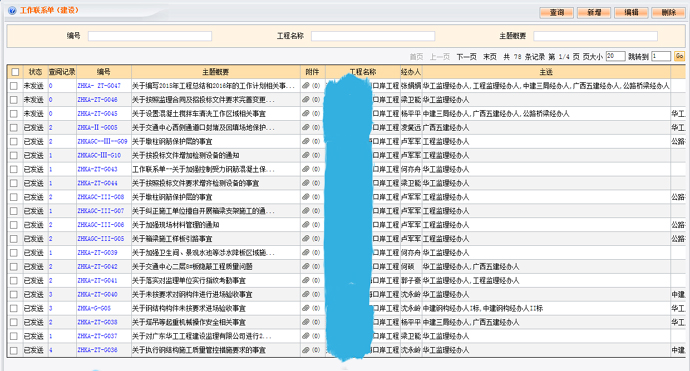Open attachment paperclip for ZHKA-ZT-G045 row
Screen dimensions: 690x371
coord(306,114)
